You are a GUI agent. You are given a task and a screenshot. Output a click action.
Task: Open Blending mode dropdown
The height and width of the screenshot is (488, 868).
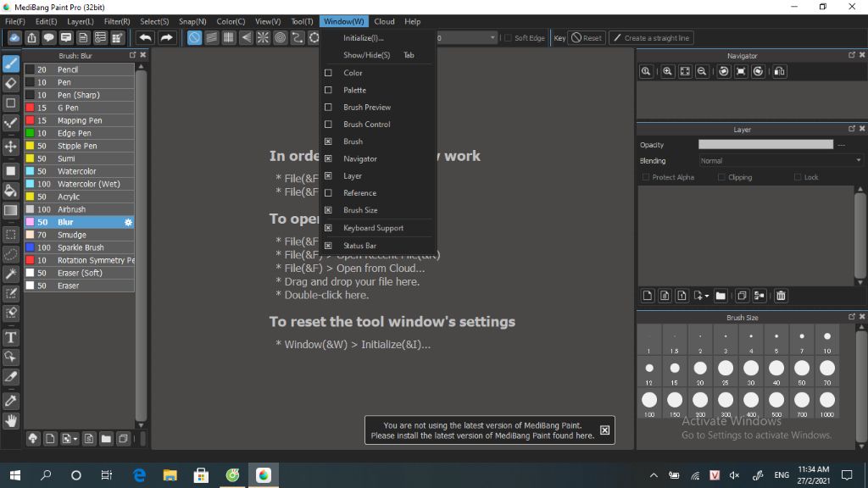pos(780,160)
